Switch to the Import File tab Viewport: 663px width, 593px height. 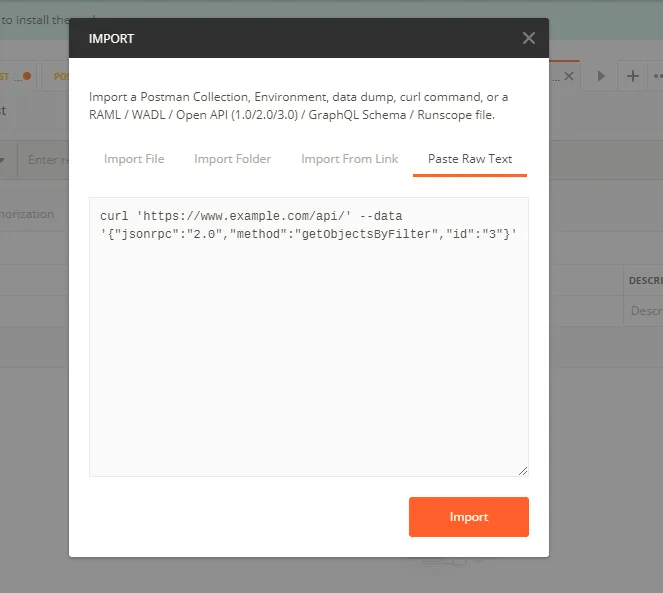134,159
